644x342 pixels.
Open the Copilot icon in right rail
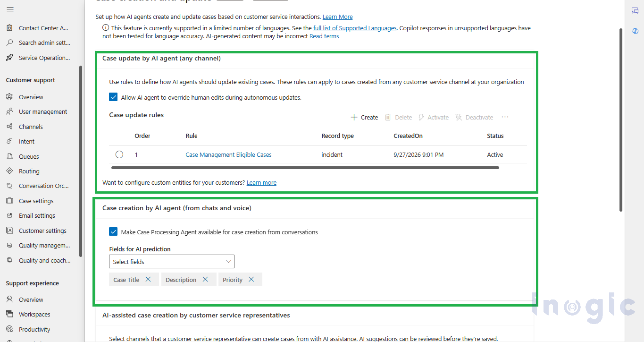point(635,31)
